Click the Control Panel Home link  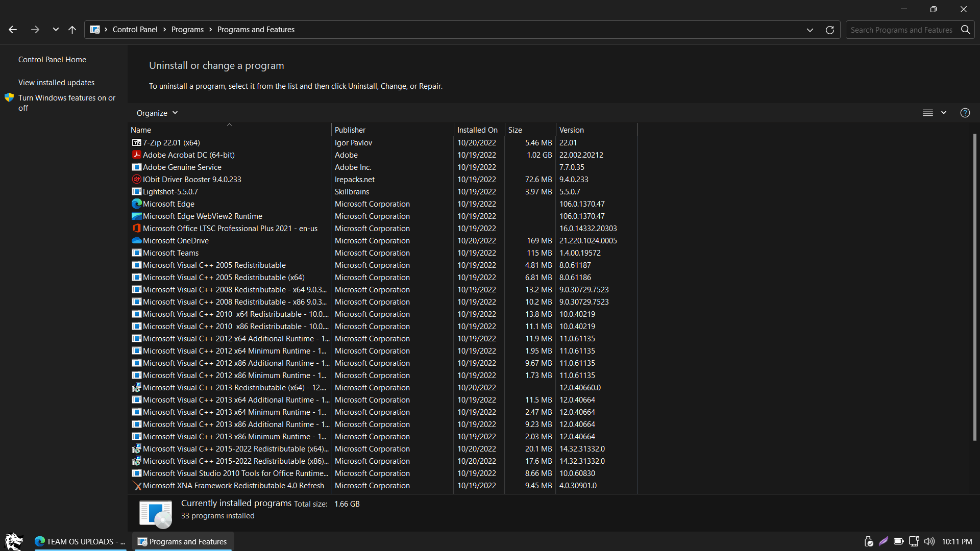[x=52, y=60]
